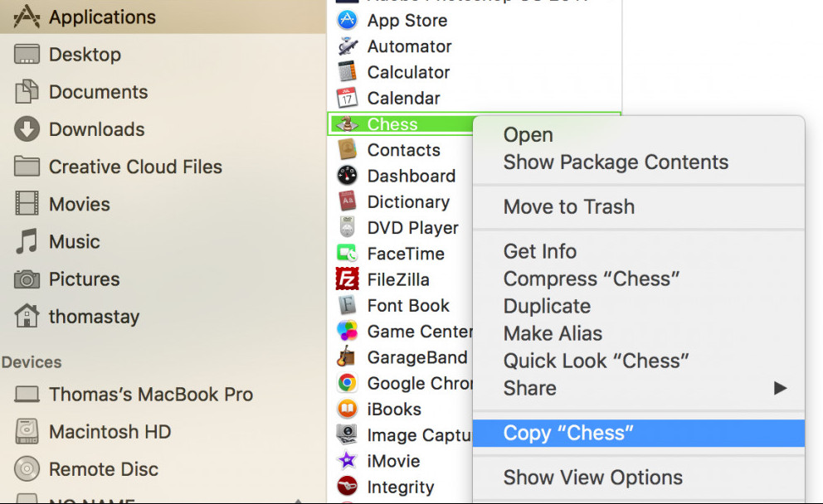Click the Game Center bubbles icon
823x504 pixels.
[x=347, y=331]
